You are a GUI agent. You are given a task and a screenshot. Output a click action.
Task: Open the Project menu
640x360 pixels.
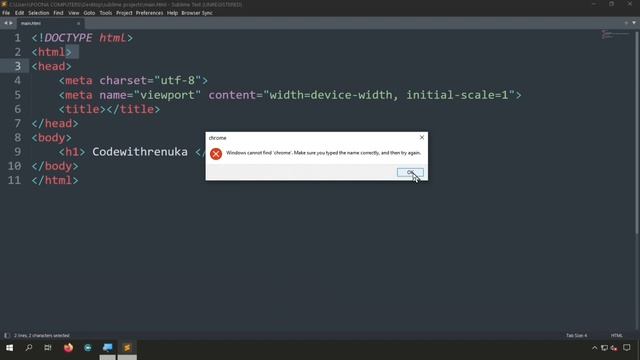click(x=124, y=13)
